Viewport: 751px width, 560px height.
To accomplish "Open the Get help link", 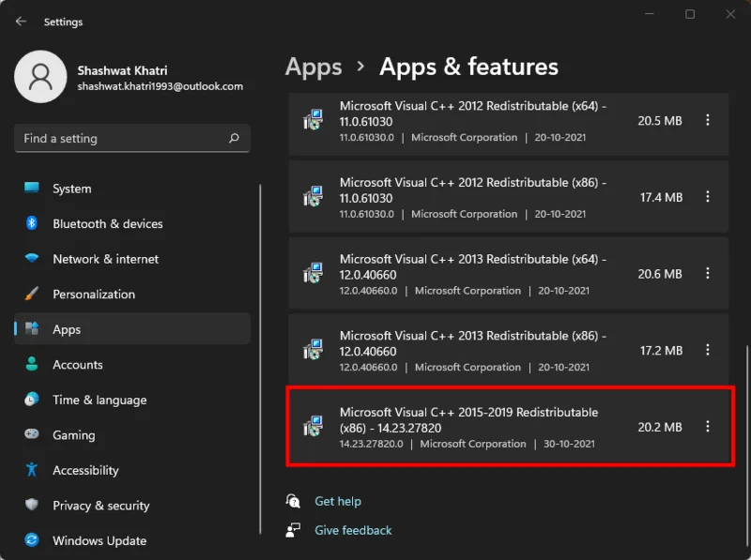I will pyautogui.click(x=338, y=501).
